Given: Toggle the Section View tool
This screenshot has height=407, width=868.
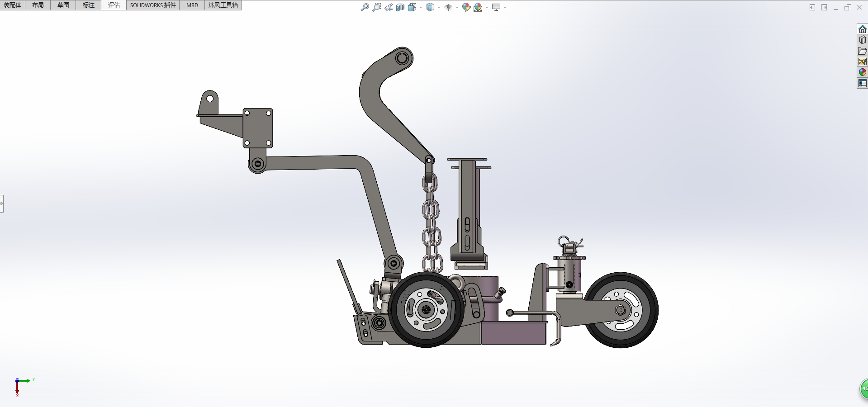Looking at the screenshot, I should point(400,7).
